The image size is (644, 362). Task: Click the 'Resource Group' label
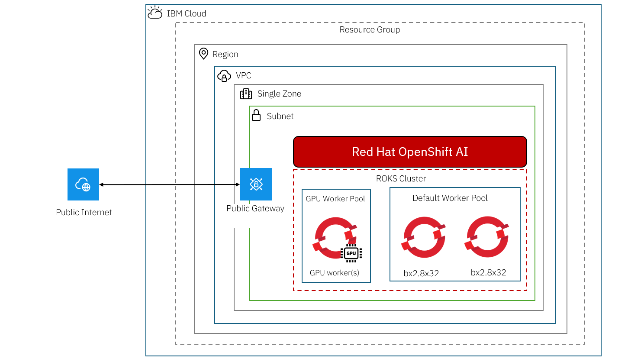coord(370,29)
